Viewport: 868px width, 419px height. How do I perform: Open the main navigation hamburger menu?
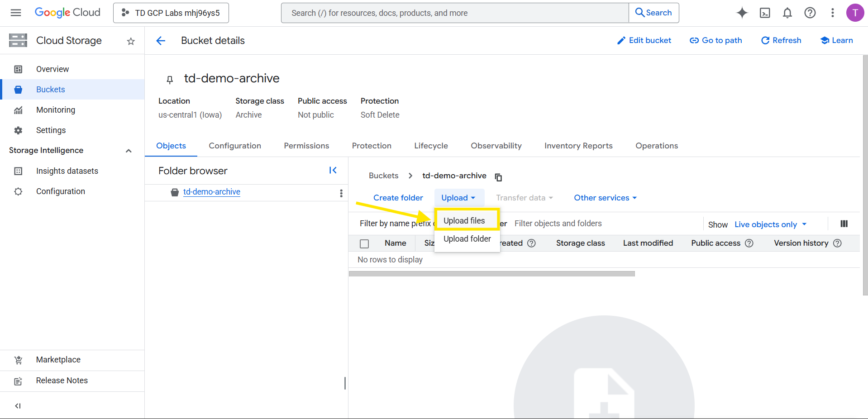(16, 13)
